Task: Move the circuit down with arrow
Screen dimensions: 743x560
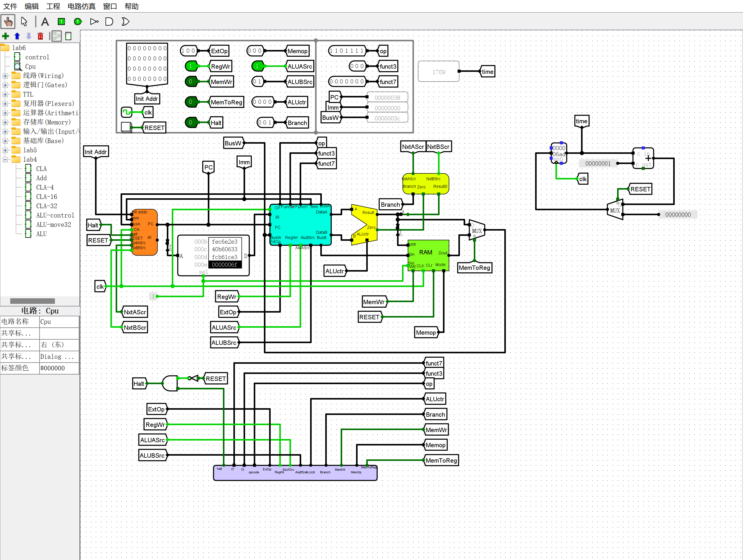Action: pyautogui.click(x=28, y=36)
